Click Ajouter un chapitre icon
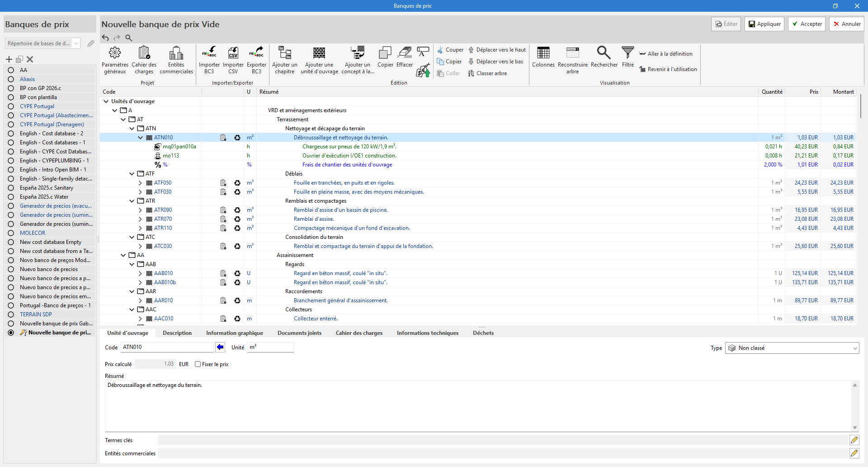This screenshot has height=467, width=868. [284, 53]
